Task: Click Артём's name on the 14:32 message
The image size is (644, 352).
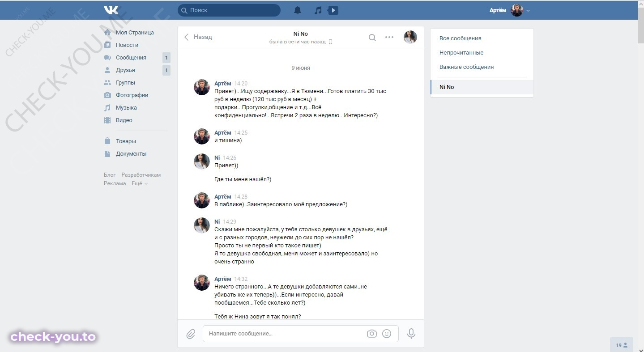Action: pos(223,279)
